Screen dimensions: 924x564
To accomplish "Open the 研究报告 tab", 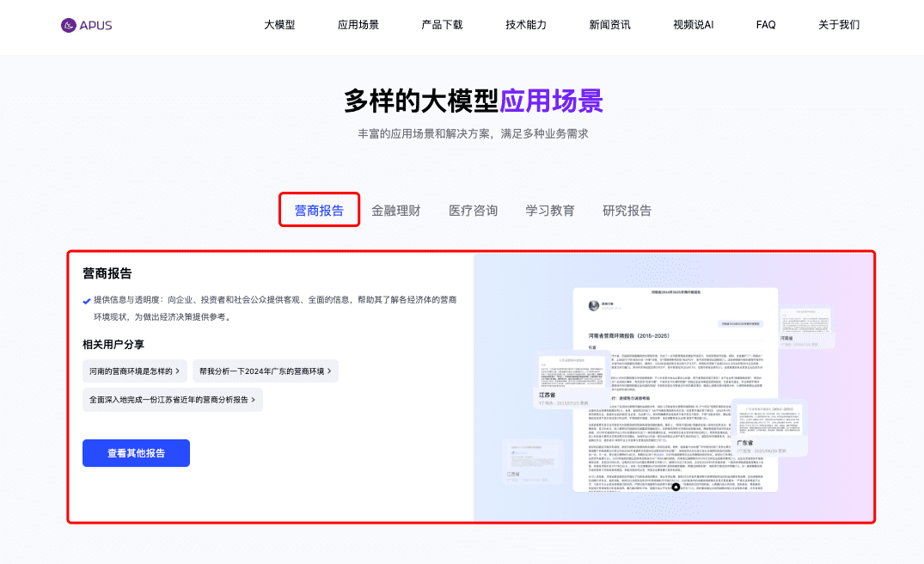I will [x=626, y=210].
